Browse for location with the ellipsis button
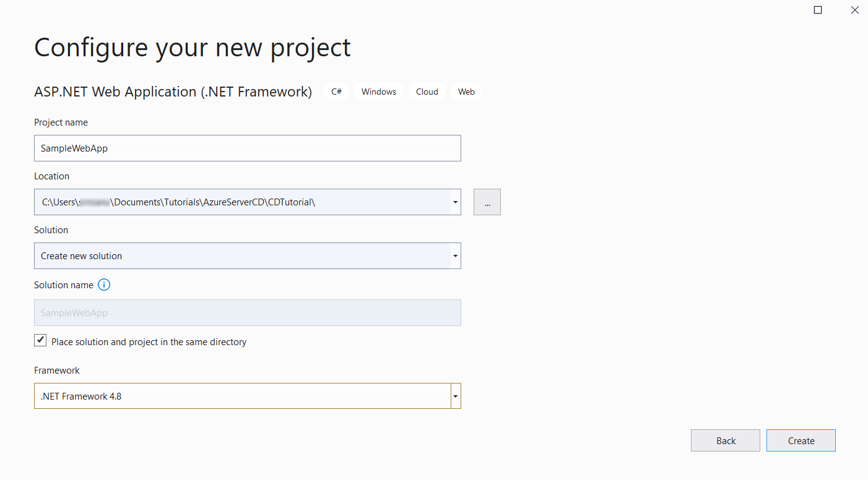 tap(487, 202)
